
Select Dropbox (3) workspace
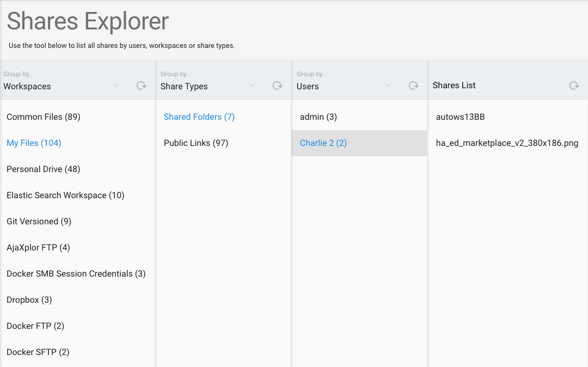point(78,300)
